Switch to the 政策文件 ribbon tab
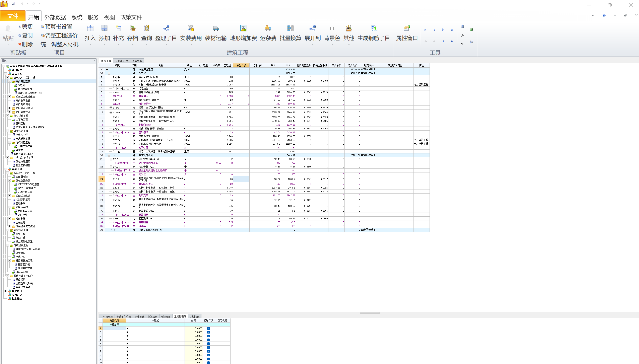Image resolution: width=639 pixels, height=364 pixels. click(131, 17)
